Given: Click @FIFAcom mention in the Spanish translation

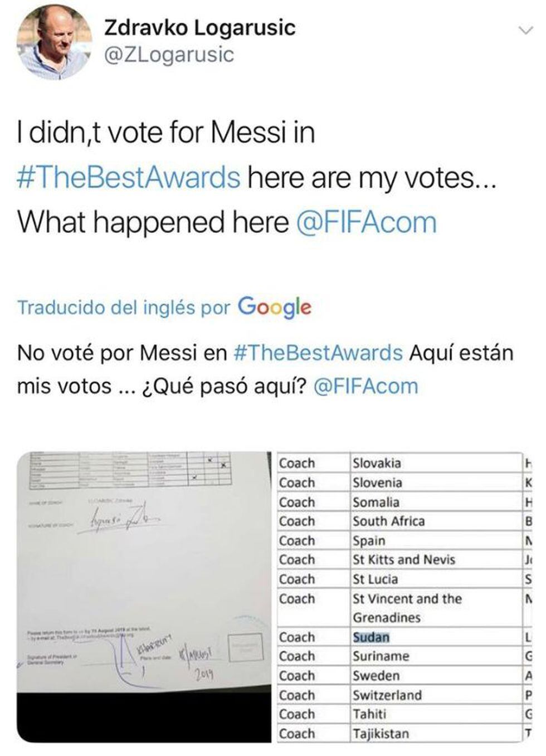Looking at the screenshot, I should tap(366, 386).
